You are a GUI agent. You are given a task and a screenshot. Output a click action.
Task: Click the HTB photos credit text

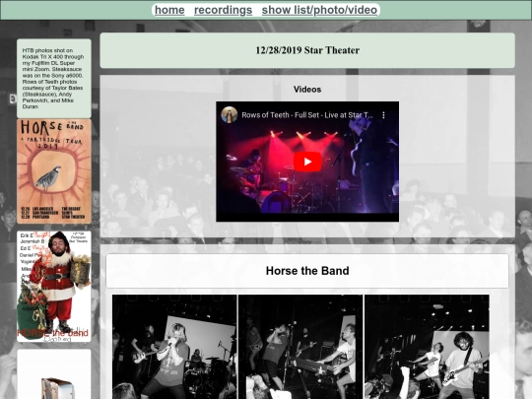click(53, 79)
